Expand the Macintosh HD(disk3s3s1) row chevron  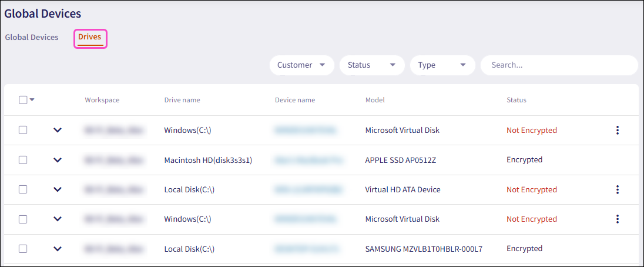(x=57, y=160)
